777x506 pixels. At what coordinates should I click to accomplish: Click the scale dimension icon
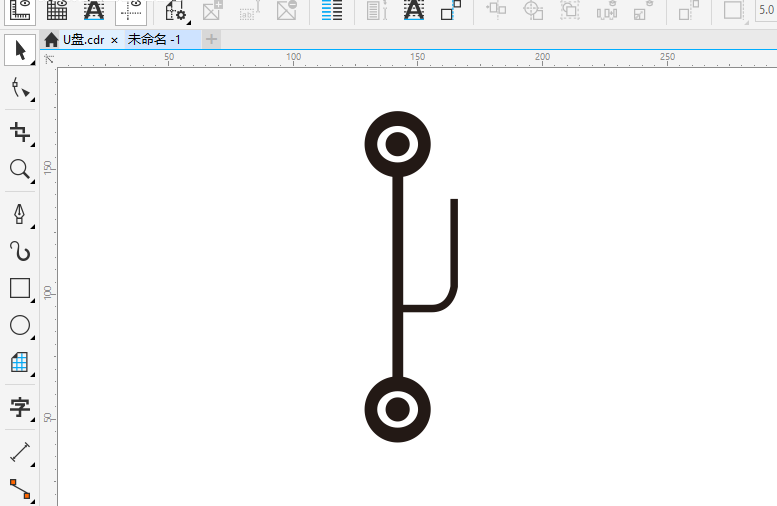pos(643,10)
